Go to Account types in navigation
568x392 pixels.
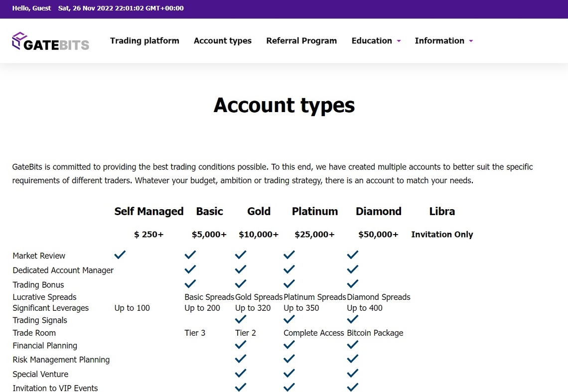tap(222, 40)
